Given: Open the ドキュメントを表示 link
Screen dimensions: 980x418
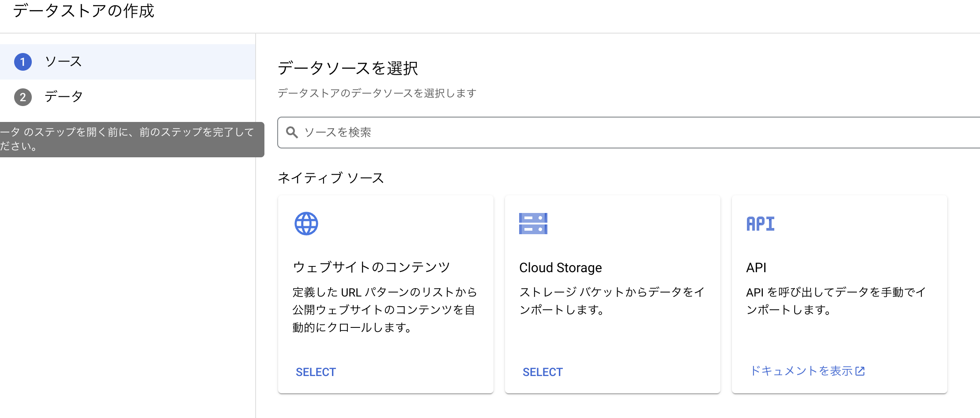Looking at the screenshot, I should pyautogui.click(x=801, y=371).
